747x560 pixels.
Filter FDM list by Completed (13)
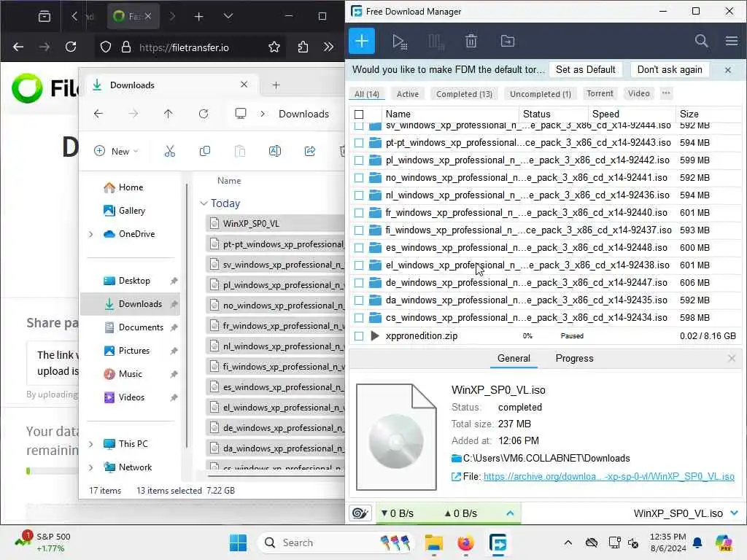pyautogui.click(x=464, y=94)
